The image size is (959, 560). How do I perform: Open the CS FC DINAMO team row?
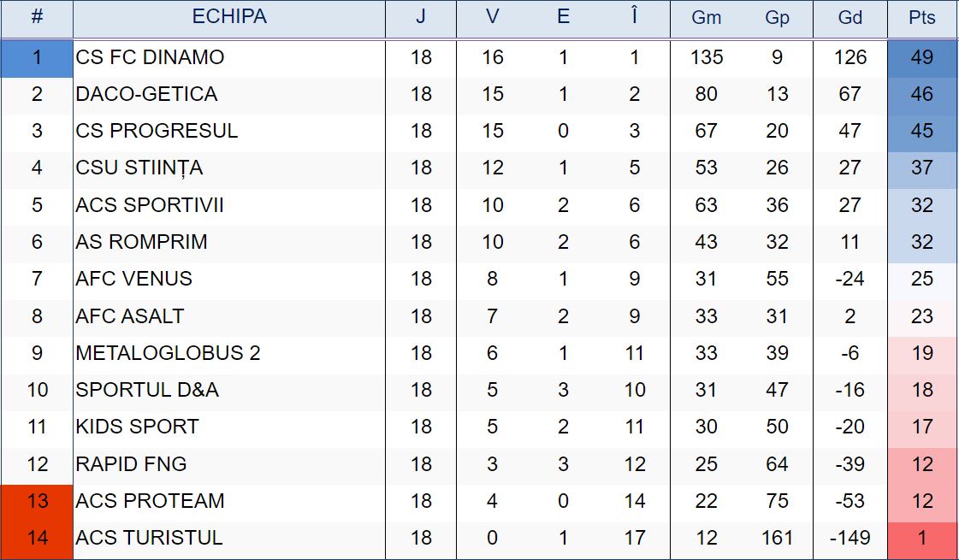coord(150,57)
